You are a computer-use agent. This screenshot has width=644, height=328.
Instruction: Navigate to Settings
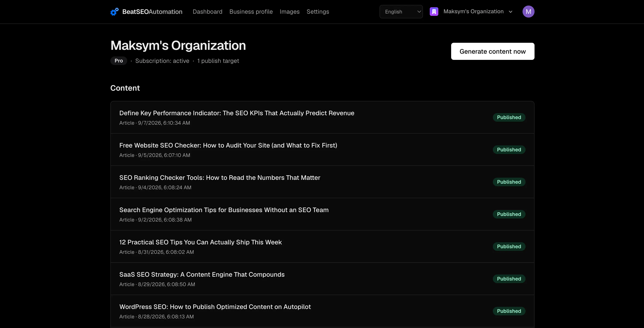click(318, 12)
